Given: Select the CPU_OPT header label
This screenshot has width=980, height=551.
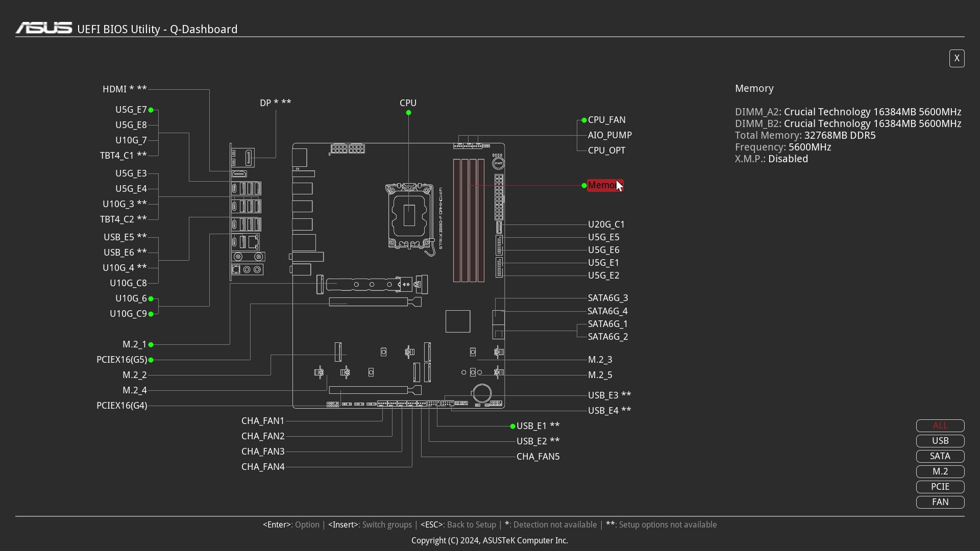Looking at the screenshot, I should coord(606,151).
